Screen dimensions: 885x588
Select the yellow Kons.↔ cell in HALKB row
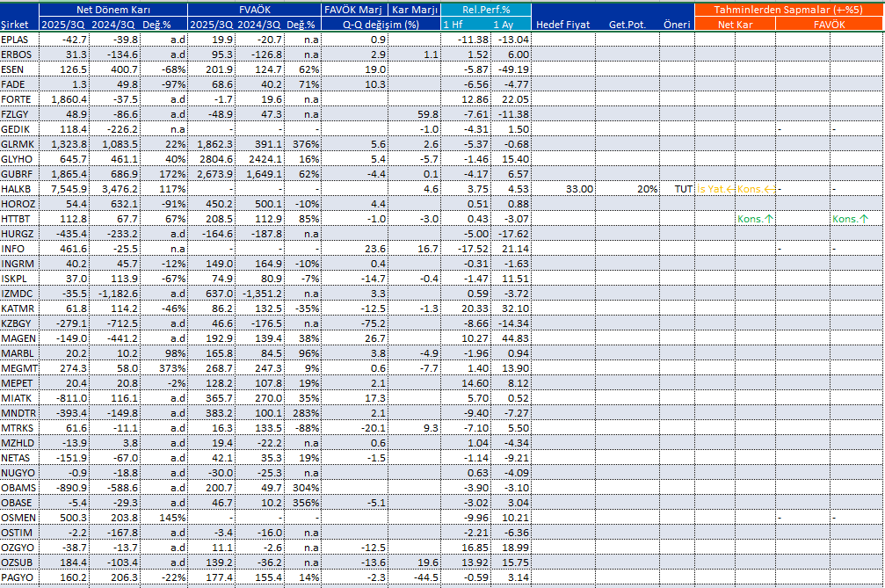point(755,189)
